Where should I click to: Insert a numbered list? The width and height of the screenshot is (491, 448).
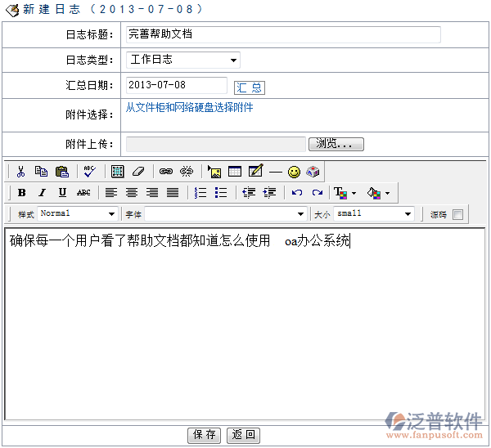[200, 193]
